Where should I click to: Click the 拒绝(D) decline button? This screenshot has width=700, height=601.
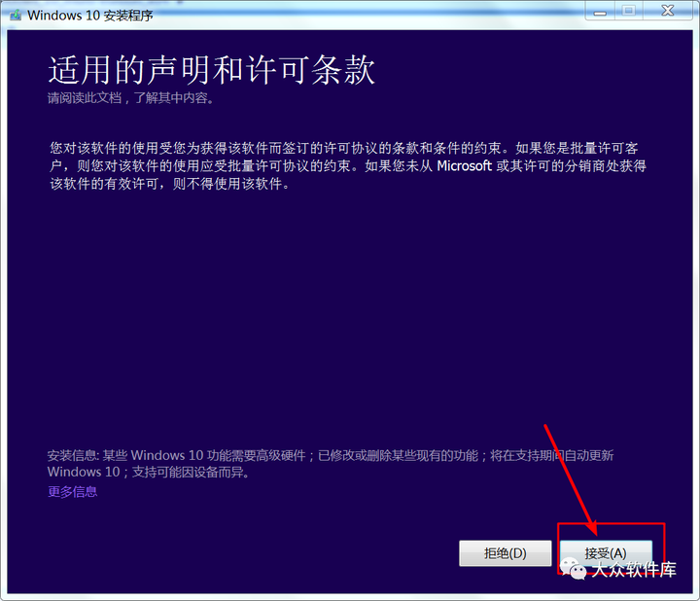pyautogui.click(x=506, y=553)
